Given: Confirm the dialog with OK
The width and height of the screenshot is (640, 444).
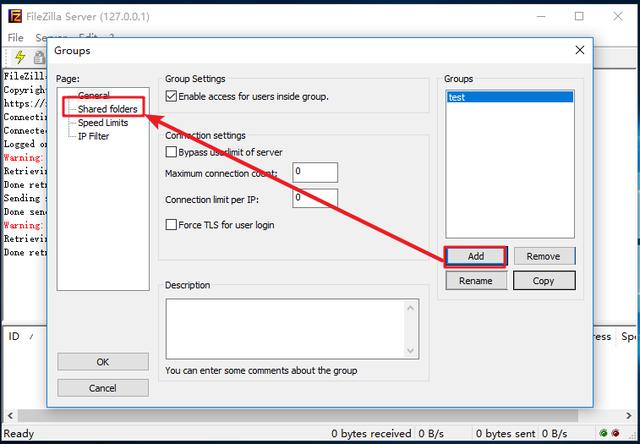Looking at the screenshot, I should coord(103,362).
